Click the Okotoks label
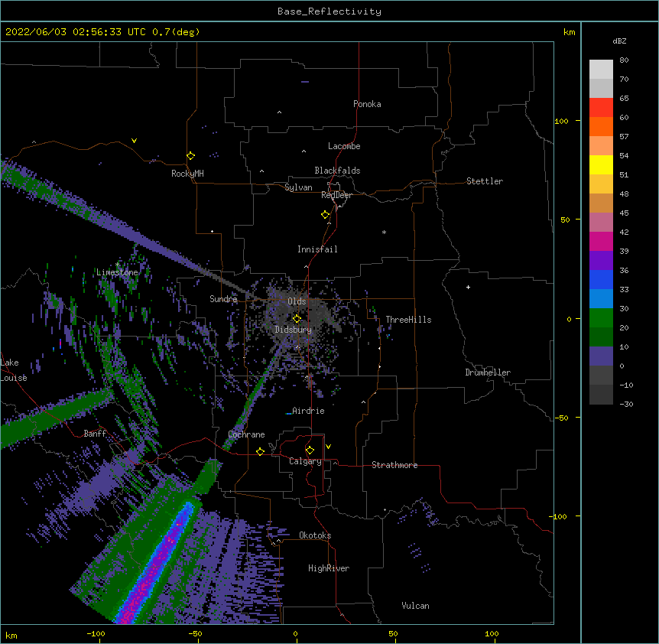The height and width of the screenshot is (644, 659). coord(315,535)
